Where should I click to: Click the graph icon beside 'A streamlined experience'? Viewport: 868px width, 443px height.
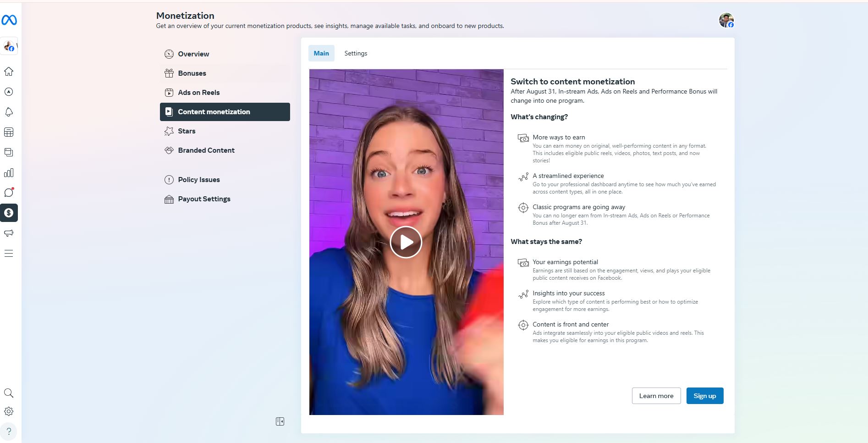(523, 177)
